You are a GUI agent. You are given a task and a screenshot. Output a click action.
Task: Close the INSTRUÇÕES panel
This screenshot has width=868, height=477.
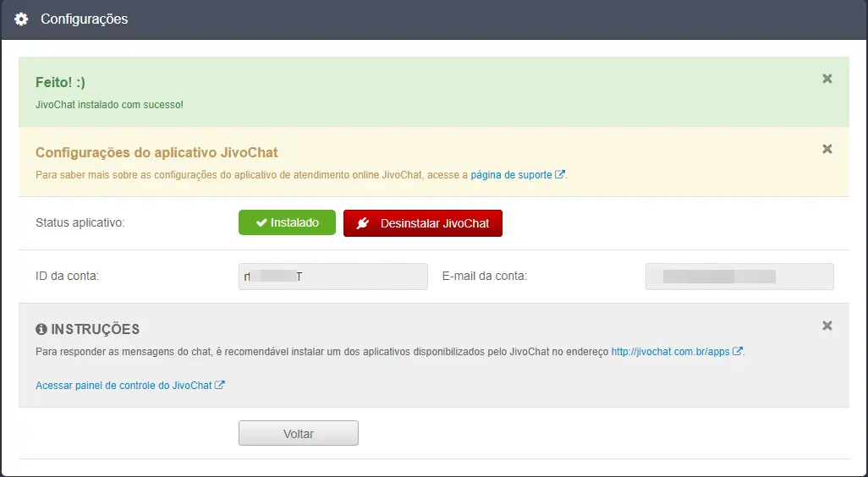[x=827, y=326]
